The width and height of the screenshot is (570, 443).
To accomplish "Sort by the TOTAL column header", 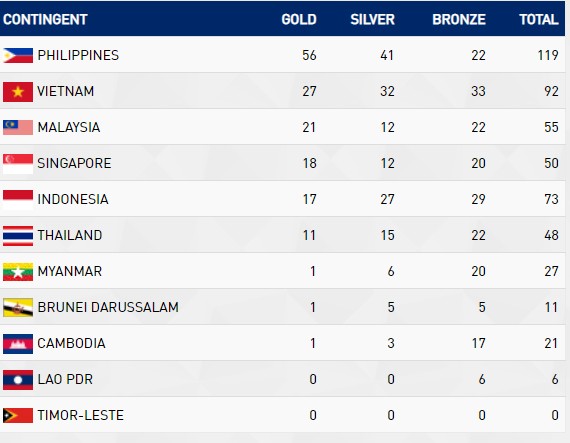I will click(x=539, y=19).
